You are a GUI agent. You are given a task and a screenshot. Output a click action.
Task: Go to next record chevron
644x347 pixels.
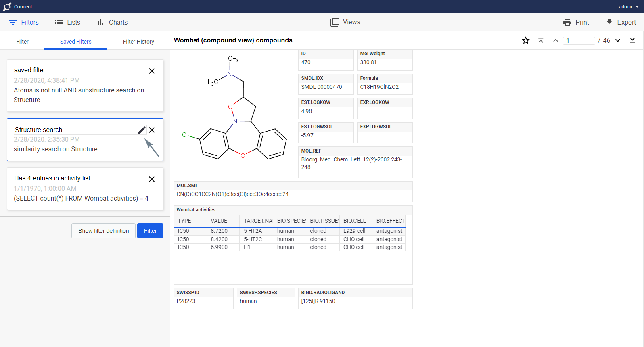(618, 40)
